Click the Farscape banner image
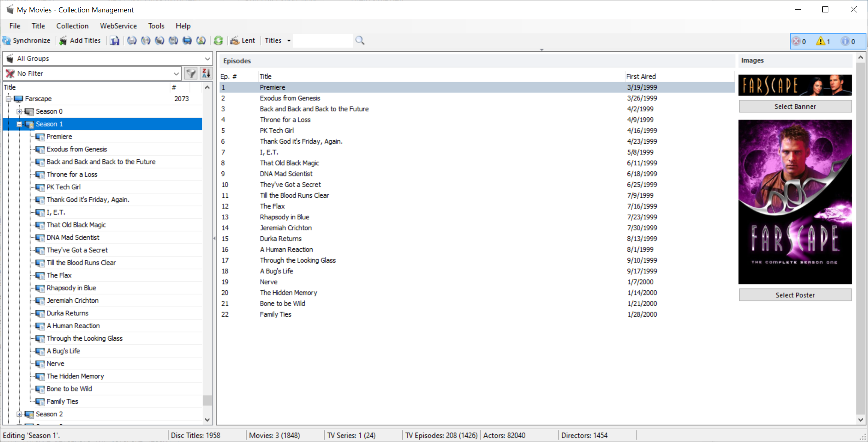 coord(795,85)
